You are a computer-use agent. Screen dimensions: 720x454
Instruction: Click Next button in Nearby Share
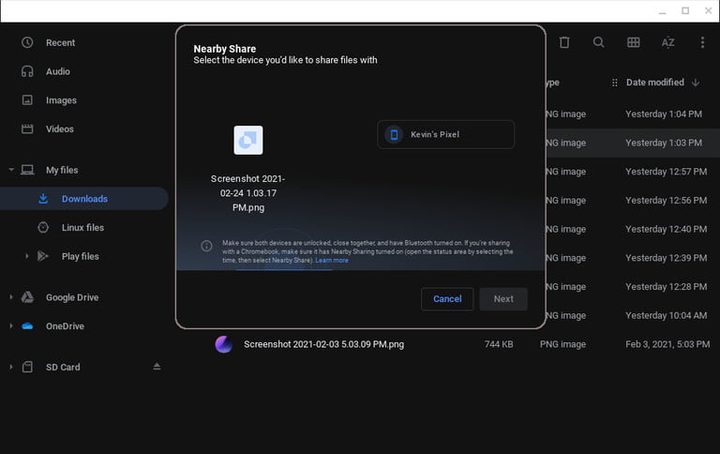click(x=503, y=299)
